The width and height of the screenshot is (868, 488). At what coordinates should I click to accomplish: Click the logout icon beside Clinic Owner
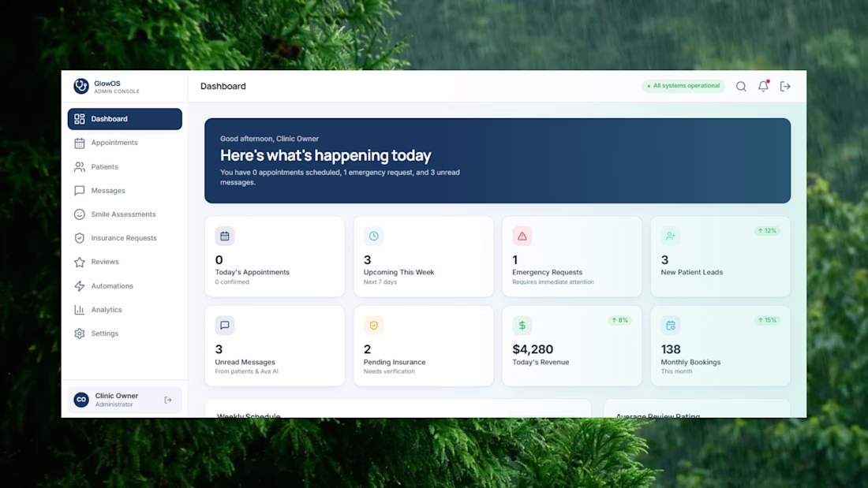click(x=168, y=400)
